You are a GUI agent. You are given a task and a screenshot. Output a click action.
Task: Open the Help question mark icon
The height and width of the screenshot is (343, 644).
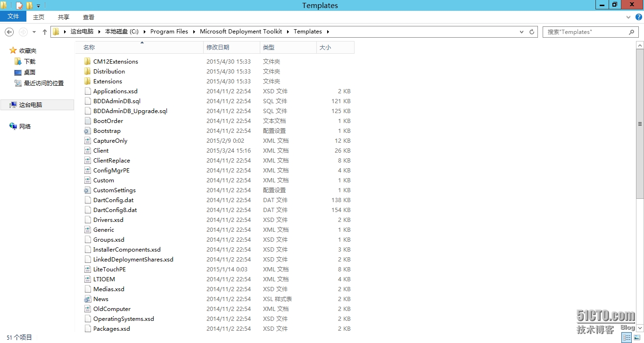pyautogui.click(x=639, y=17)
